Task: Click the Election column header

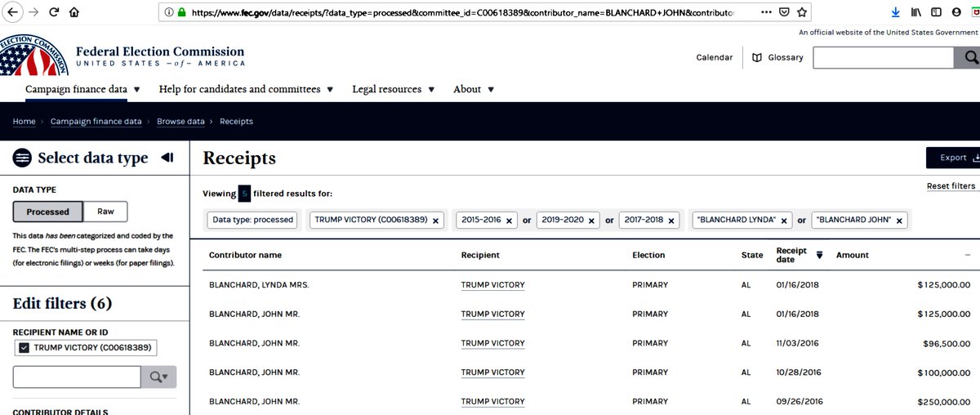Action: 648,255
